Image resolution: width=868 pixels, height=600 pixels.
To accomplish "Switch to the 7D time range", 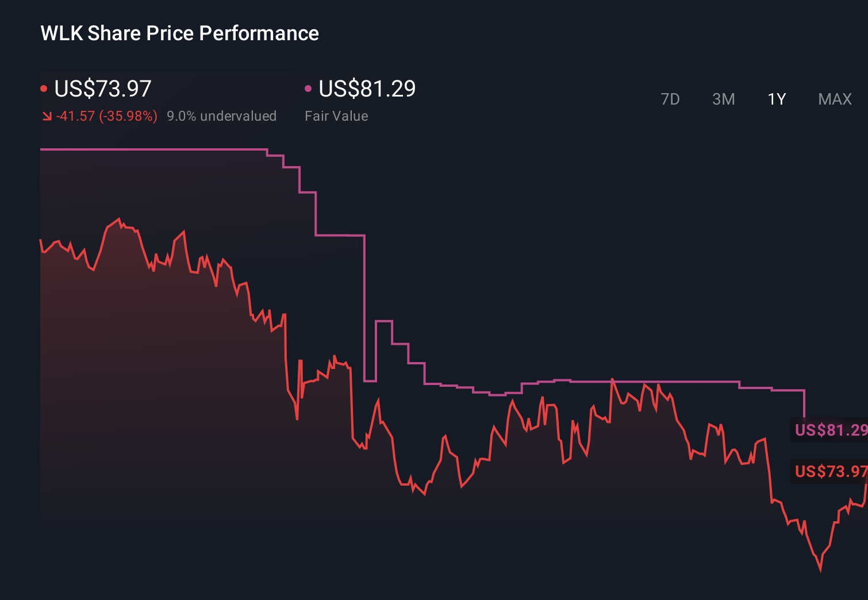I will [x=670, y=99].
